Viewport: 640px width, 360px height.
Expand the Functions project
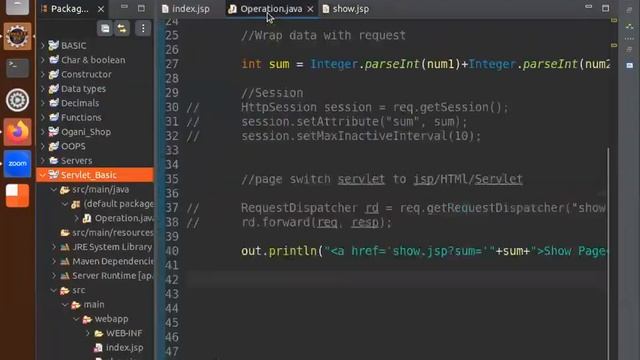[43, 117]
